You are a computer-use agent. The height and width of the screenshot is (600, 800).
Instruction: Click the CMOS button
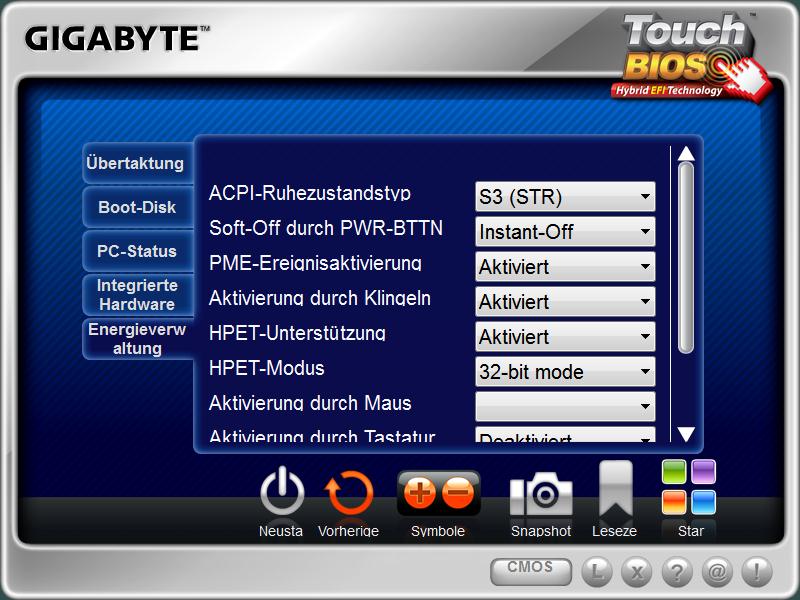click(x=531, y=571)
